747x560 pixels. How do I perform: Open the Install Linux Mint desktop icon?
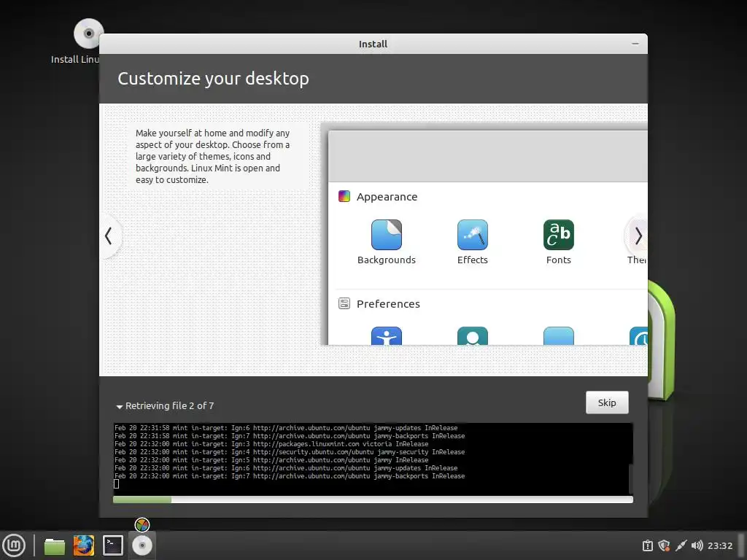pos(88,34)
